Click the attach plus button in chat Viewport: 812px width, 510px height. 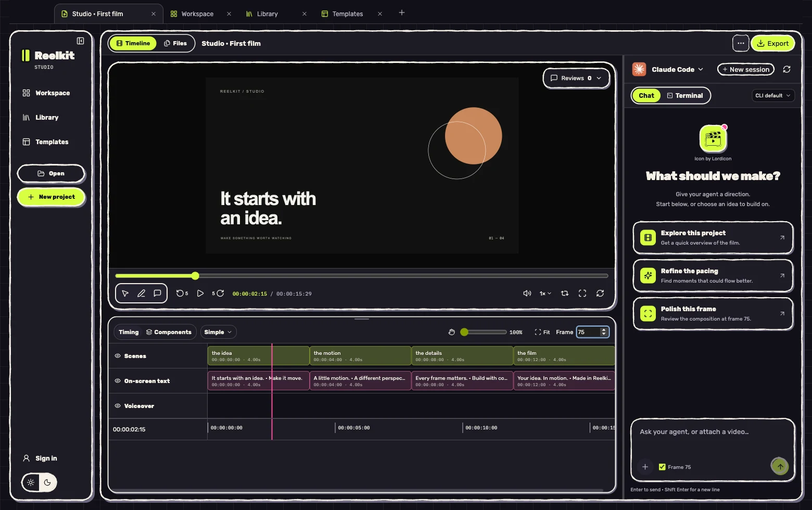[645, 467]
